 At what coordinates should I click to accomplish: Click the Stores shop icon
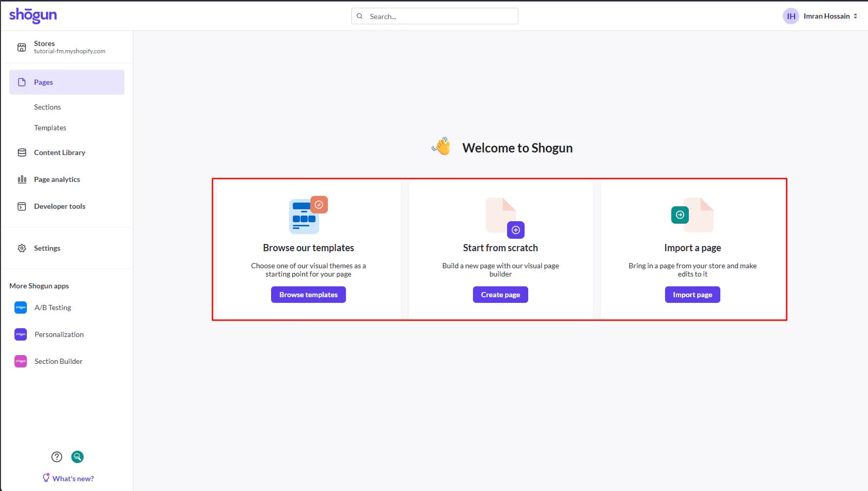pos(22,48)
